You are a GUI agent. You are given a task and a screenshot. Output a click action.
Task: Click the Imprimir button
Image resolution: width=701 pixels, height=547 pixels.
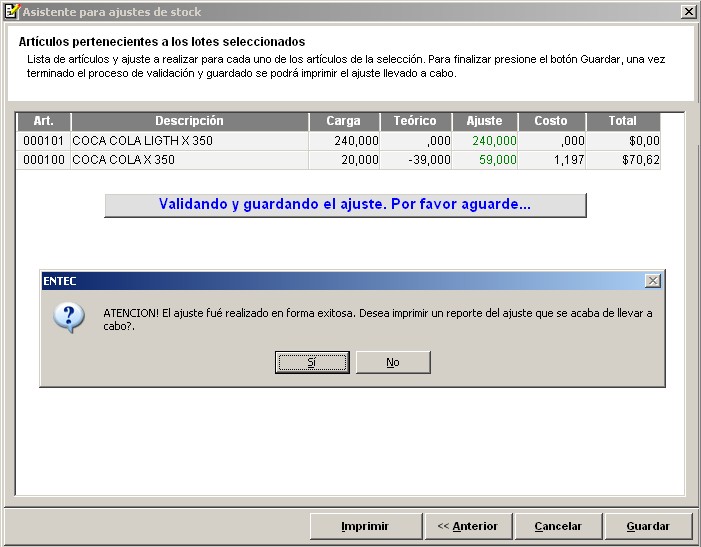pos(365,526)
